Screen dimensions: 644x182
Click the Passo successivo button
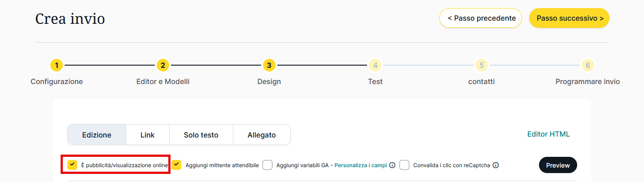pyautogui.click(x=569, y=18)
